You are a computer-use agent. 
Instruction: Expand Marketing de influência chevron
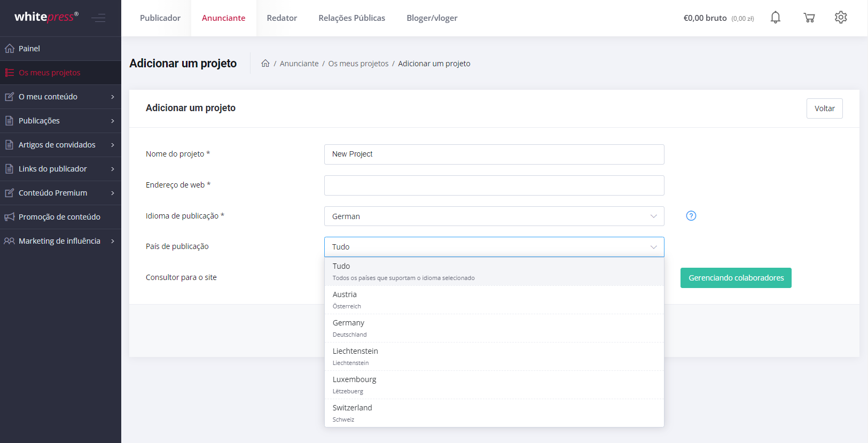pos(113,241)
